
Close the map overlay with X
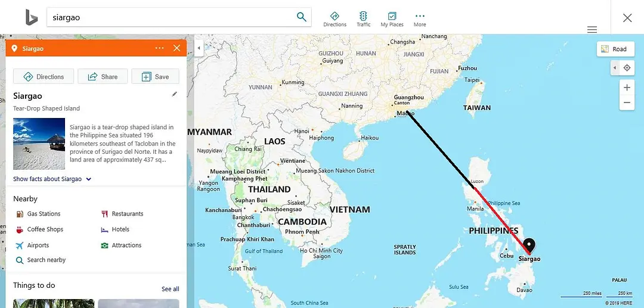pyautogui.click(x=627, y=18)
